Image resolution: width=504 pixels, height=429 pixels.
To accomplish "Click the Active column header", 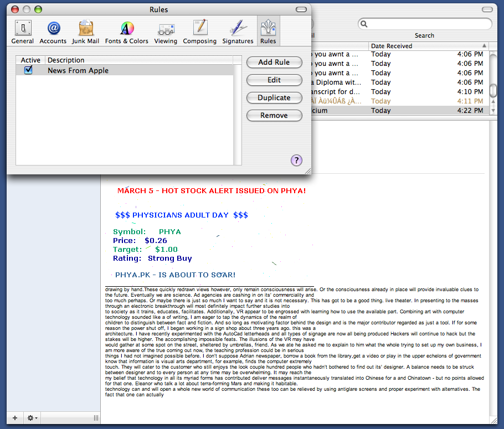I will click(30, 60).
